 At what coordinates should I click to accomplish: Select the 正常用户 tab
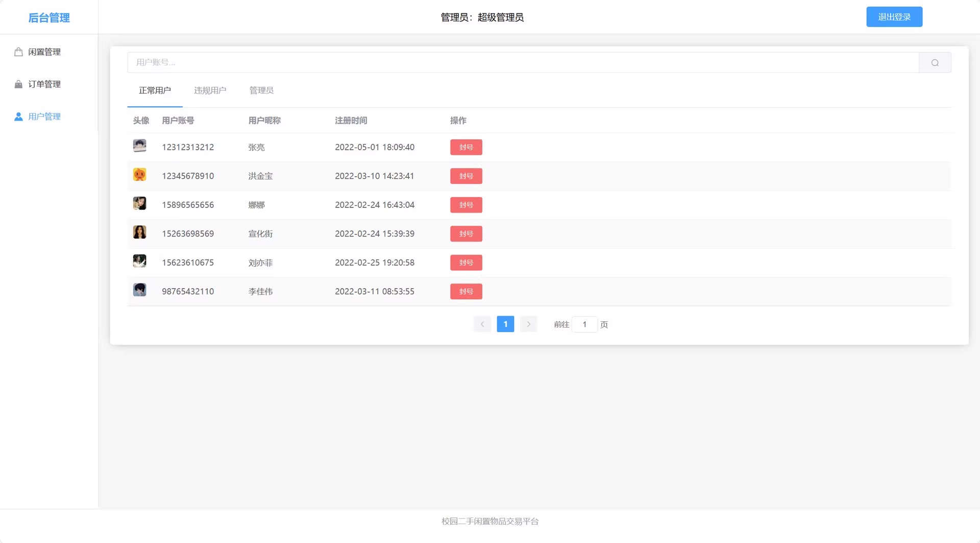click(x=155, y=90)
